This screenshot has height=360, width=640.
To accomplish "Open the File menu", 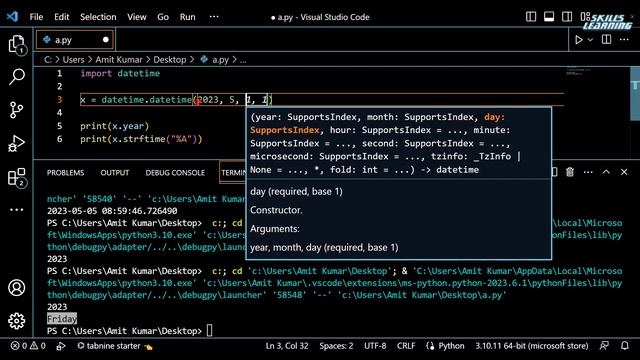I will [36, 17].
